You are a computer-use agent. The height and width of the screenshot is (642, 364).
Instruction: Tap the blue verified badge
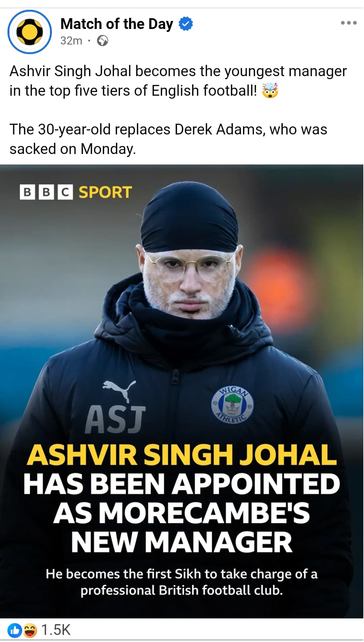point(186,24)
